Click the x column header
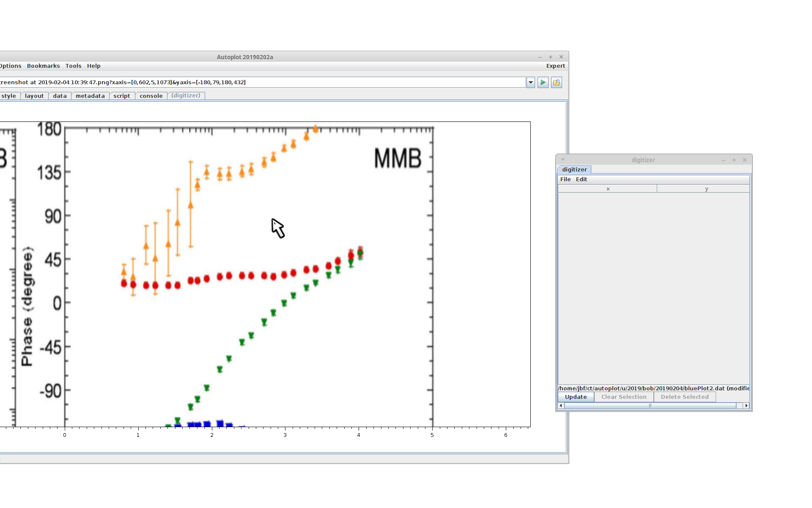812x508 pixels. click(608, 189)
